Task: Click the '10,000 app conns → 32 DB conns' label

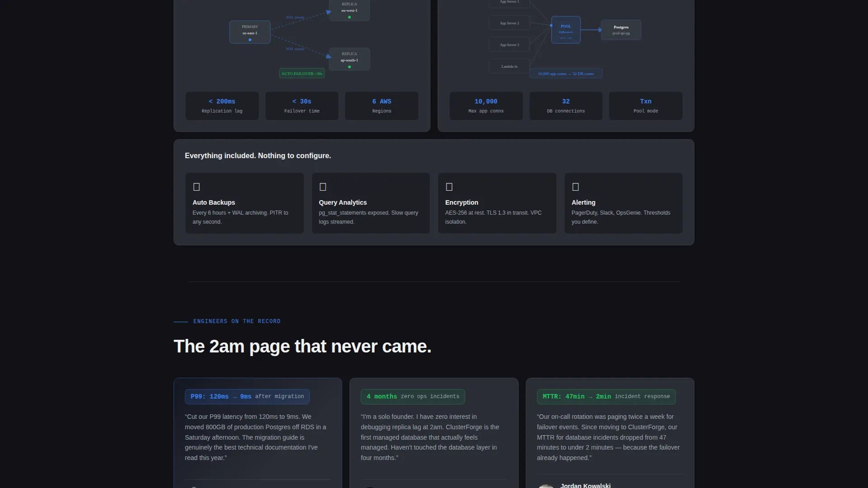Action: (566, 74)
